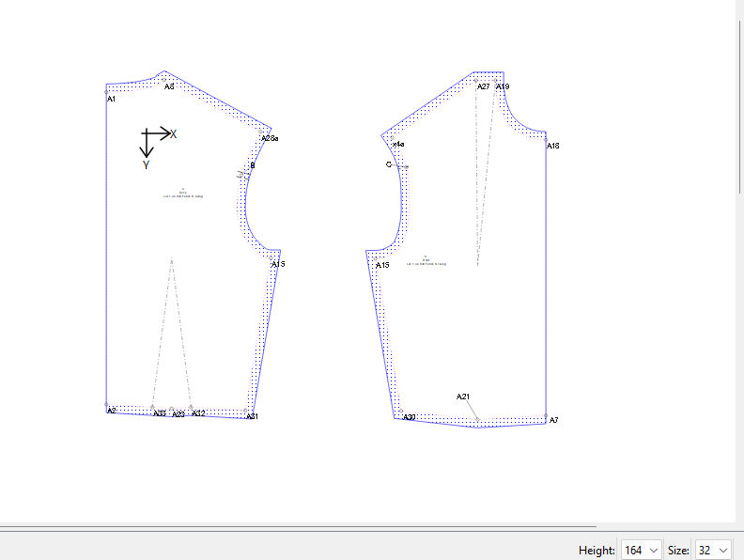The image size is (744, 560).
Task: Click the X-Y axis origin marker
Action: (x=147, y=133)
